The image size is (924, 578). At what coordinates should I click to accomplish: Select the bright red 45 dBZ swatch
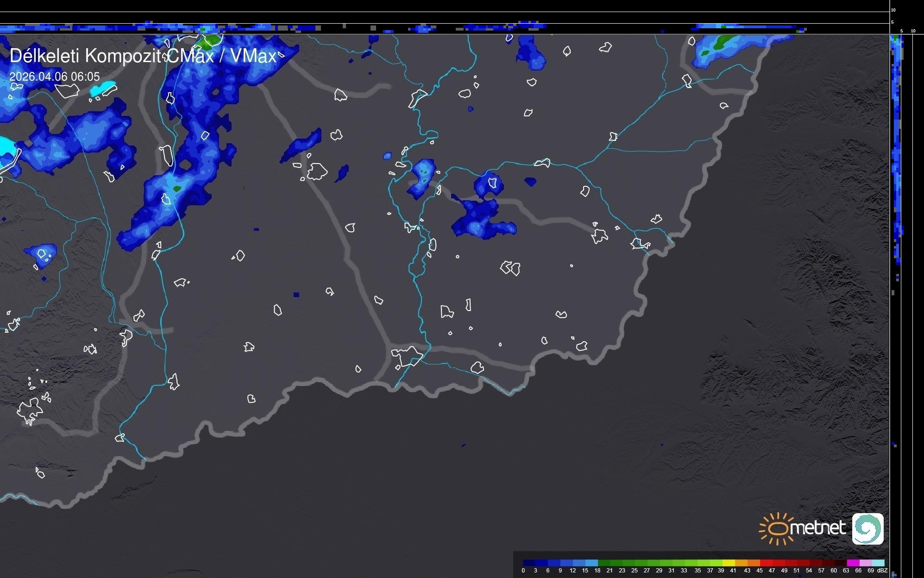[766, 563]
